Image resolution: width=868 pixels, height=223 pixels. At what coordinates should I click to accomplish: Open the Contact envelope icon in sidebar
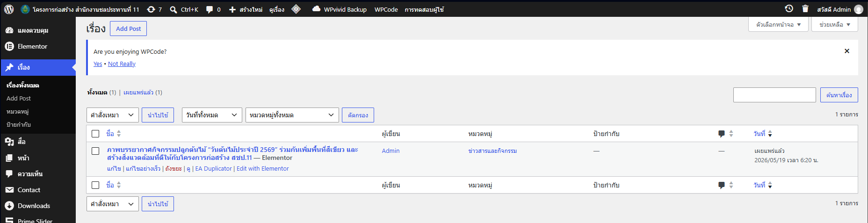[x=9, y=190]
